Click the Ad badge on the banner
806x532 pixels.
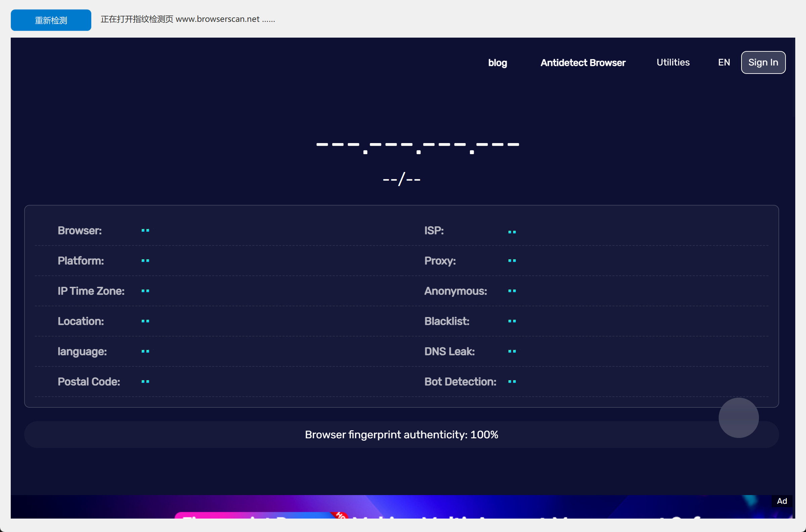782,501
